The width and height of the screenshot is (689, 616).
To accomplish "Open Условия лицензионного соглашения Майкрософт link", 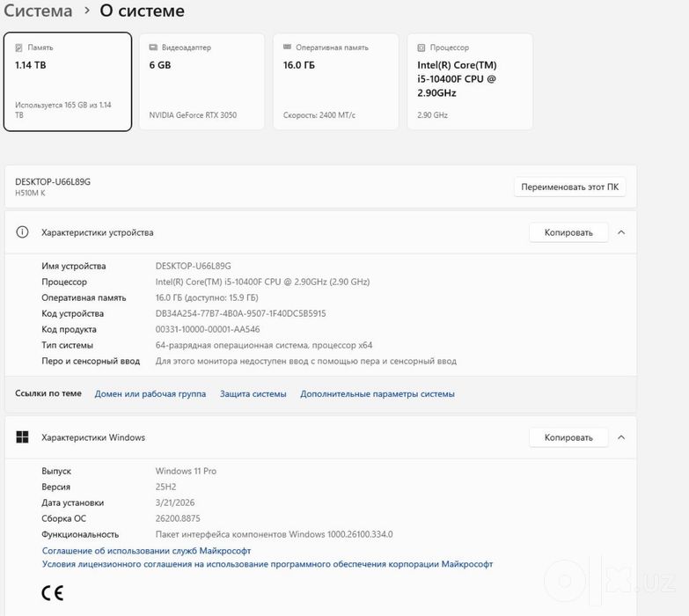I will (268, 564).
